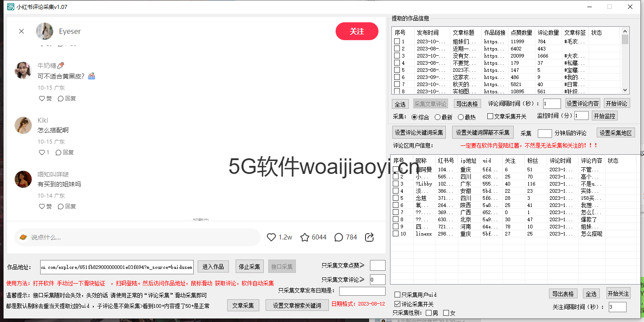This screenshot has height=322, width=644.
Task: Click 唔知叫咩啵's commenter avatar
Action: tap(23, 179)
